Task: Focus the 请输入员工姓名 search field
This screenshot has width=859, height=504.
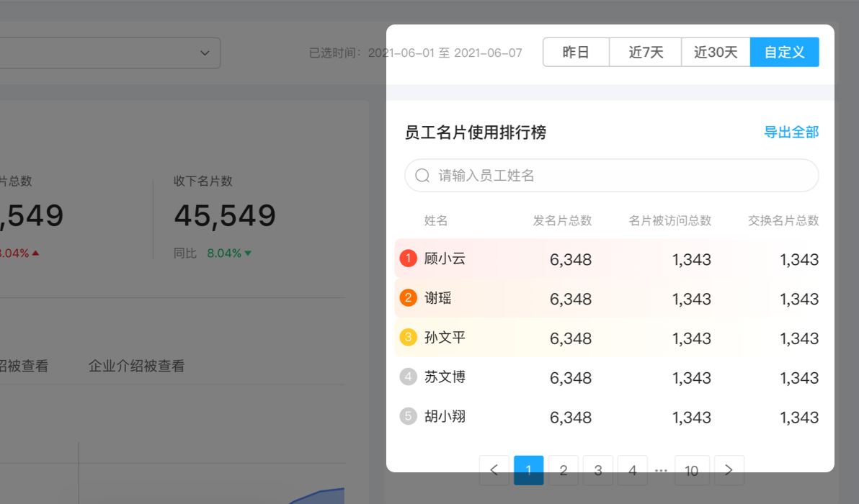Action: (611, 176)
